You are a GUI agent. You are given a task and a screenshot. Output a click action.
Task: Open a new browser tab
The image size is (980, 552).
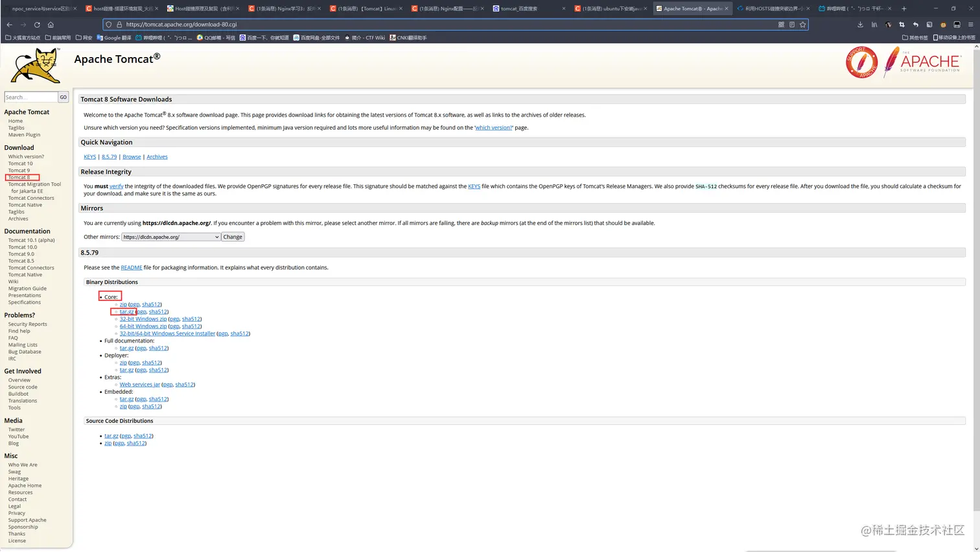[904, 8]
